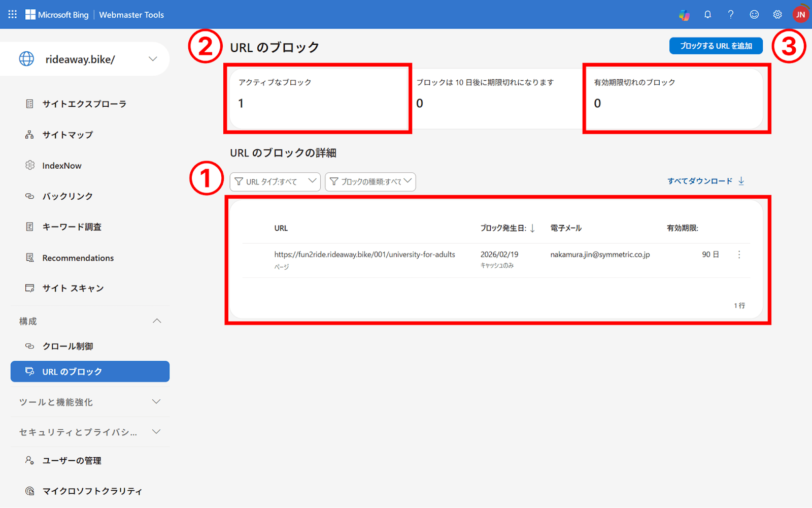This screenshot has height=508, width=812.
Task: Collapse the 構成 sidebar section
Action: pos(157,321)
